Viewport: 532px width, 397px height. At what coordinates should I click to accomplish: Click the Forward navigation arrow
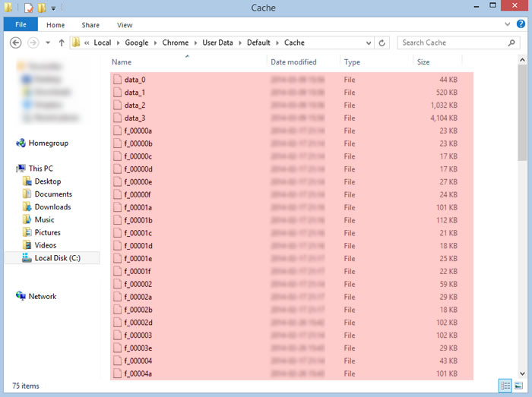tap(33, 43)
